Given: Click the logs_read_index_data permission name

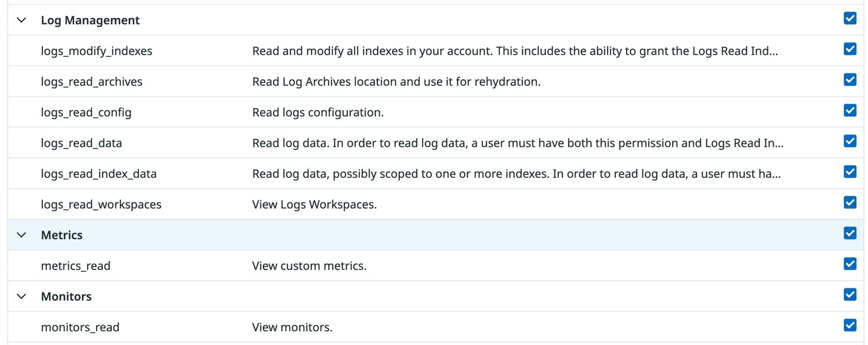Looking at the screenshot, I should 99,174.
